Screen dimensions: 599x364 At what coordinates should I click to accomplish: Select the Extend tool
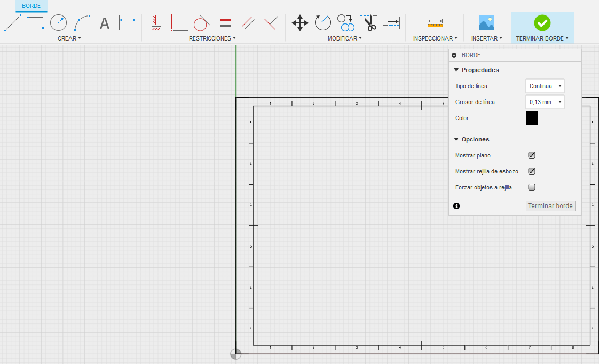click(x=391, y=23)
